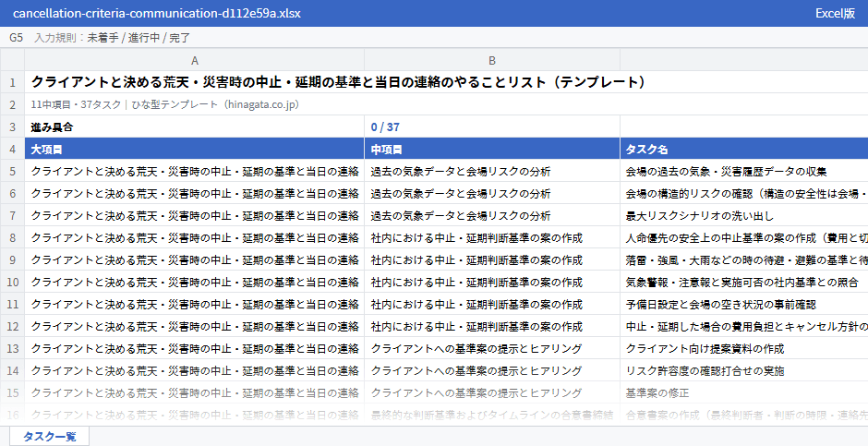The width and height of the screenshot is (868, 446).
Task: Select row header 3
Action: 12,127
